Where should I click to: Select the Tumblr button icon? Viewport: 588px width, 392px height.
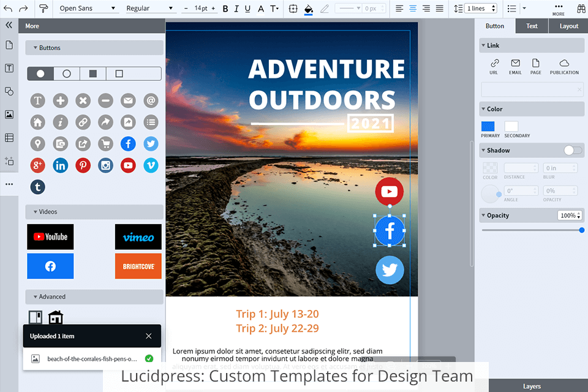coord(37,187)
